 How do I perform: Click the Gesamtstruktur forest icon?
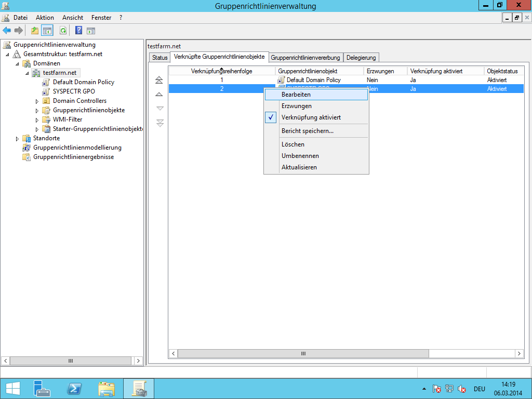click(x=17, y=54)
